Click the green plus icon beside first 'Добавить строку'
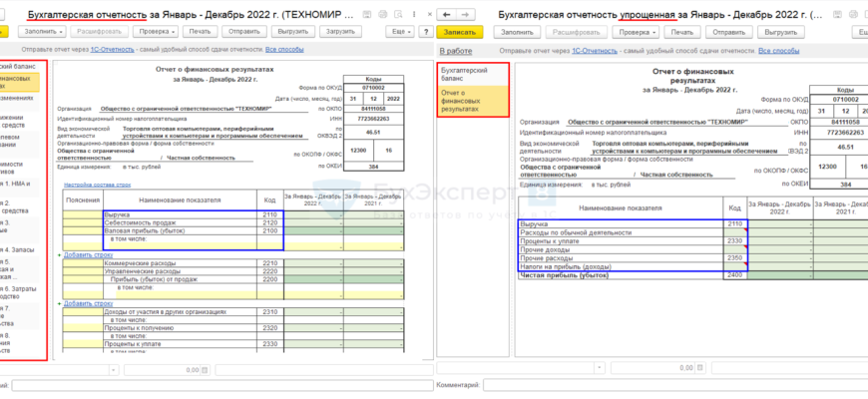The height and width of the screenshot is (399, 868). 58,254
